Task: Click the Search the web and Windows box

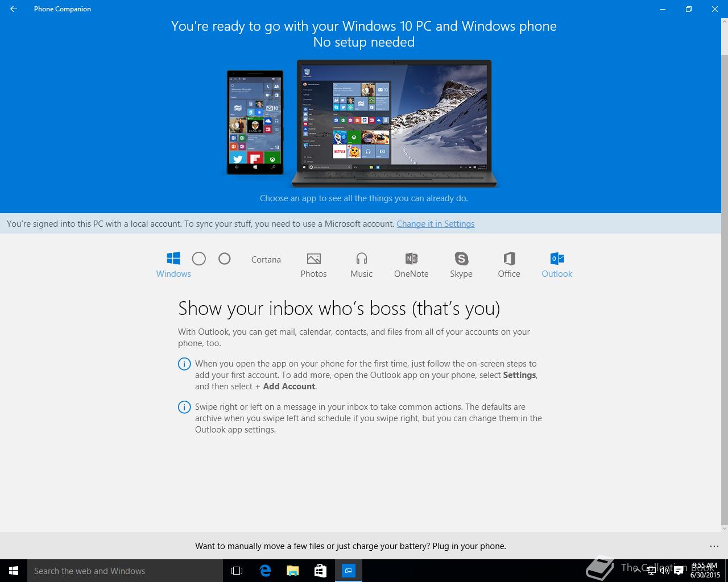Action: pos(125,571)
